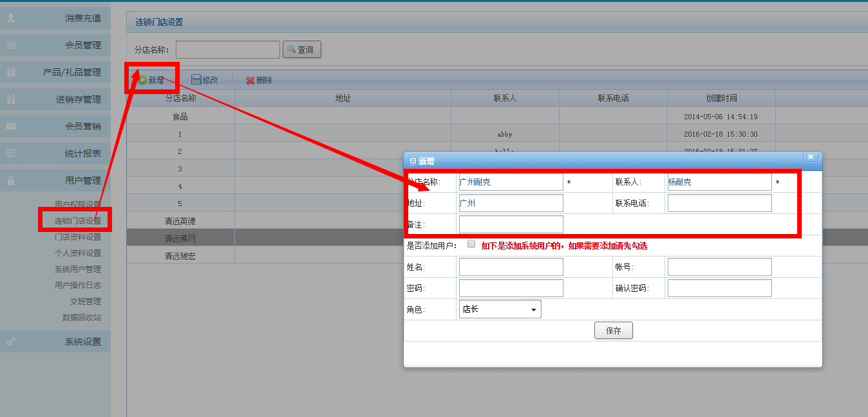Viewport: 868px width, 417px height.
Task: Open the 角色 role dropdown
Action: coord(500,309)
